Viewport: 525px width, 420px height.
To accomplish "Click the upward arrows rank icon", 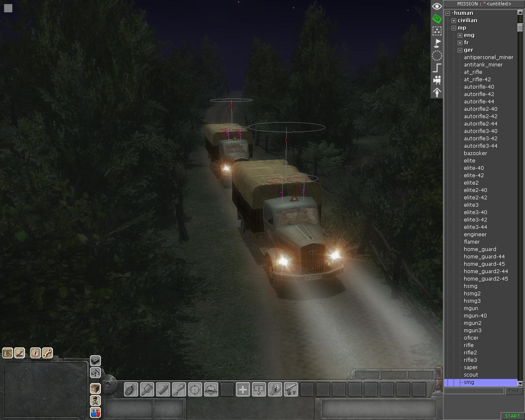I will point(95,373).
